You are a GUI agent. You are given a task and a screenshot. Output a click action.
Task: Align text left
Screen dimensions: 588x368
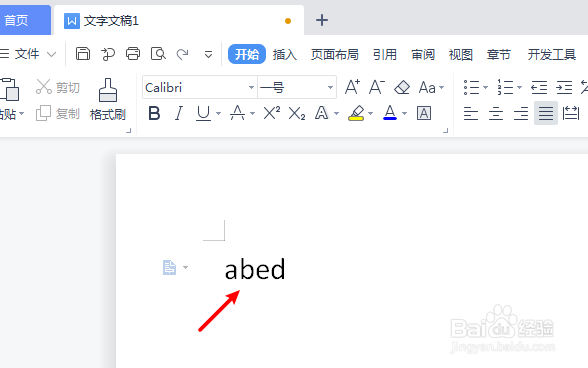(x=471, y=113)
